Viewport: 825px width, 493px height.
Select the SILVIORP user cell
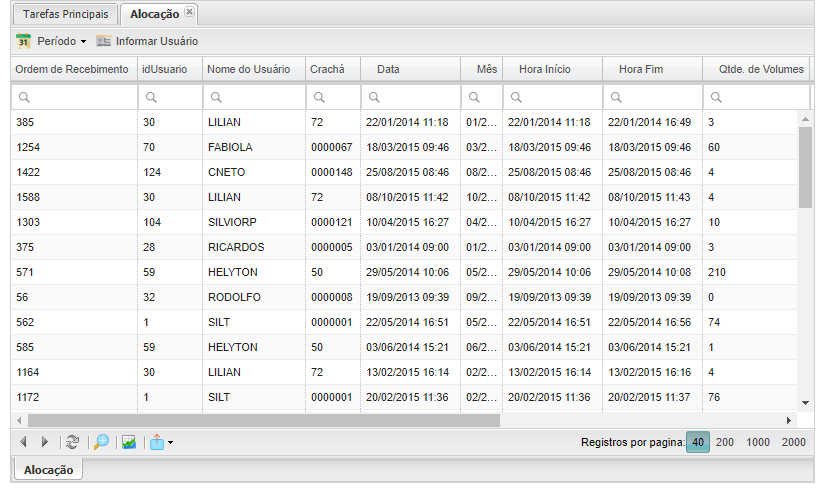pos(254,222)
